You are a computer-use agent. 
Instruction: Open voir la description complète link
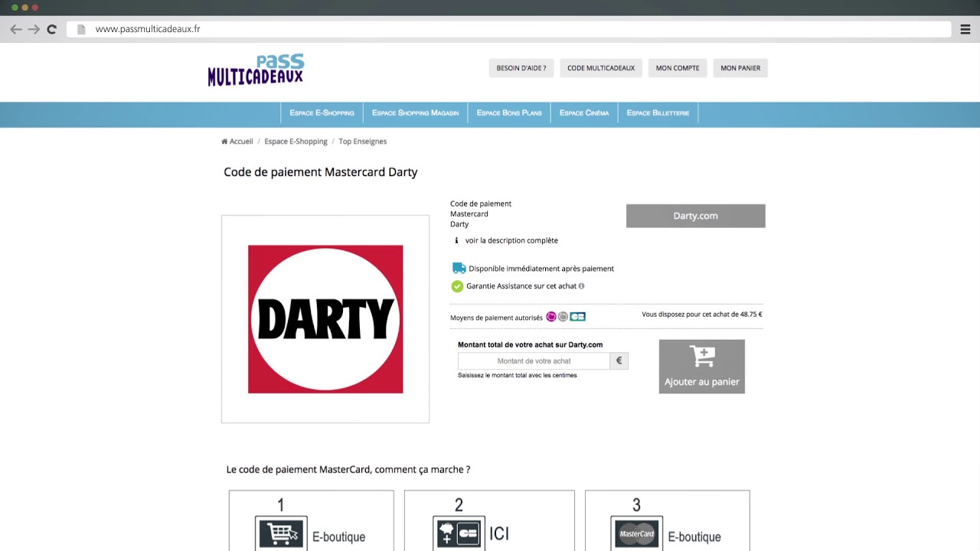(511, 240)
